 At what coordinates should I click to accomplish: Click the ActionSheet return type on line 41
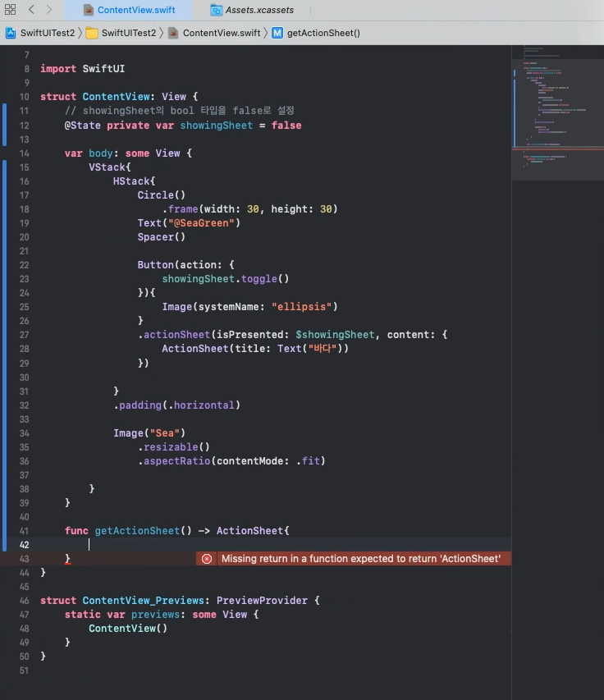point(250,531)
